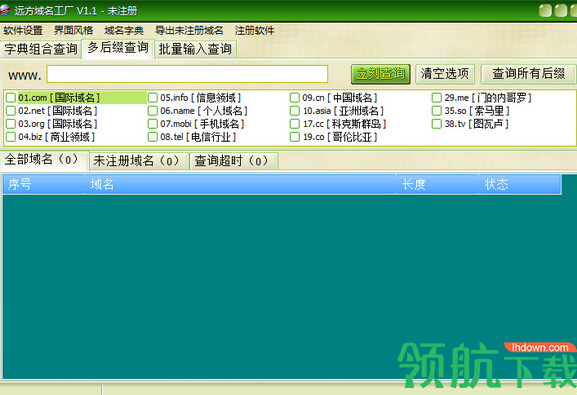Tick the 03.org 国际域名 checkbox
Image resolution: width=577 pixels, height=395 pixels.
(x=11, y=124)
